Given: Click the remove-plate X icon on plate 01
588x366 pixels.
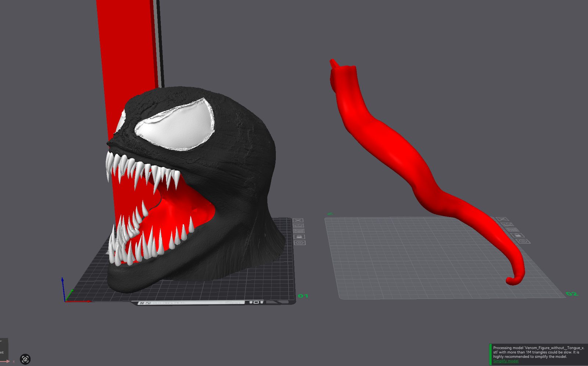Looking at the screenshot, I should [298, 220].
